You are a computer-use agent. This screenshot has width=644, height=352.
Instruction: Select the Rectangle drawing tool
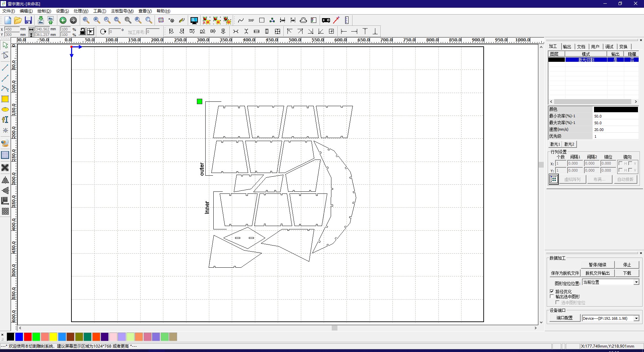coord(5,99)
